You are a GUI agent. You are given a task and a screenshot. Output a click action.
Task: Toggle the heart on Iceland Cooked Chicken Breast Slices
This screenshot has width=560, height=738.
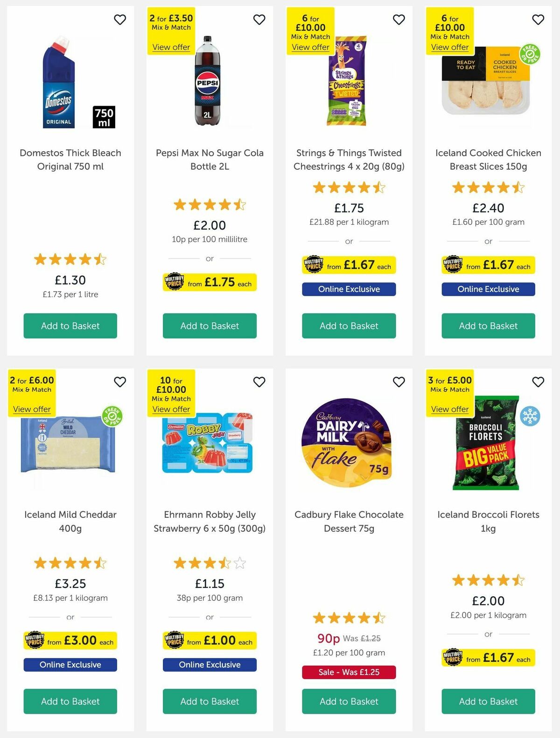538,20
